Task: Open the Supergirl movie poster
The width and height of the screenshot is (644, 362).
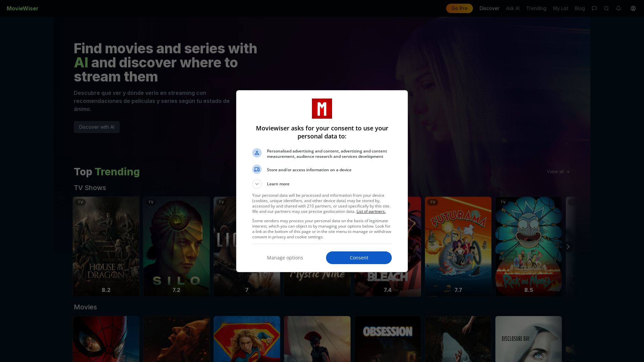Action: 247,339
